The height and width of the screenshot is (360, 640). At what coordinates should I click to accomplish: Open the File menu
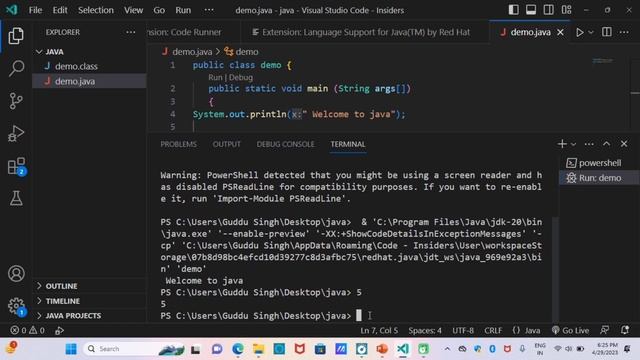[35, 10]
